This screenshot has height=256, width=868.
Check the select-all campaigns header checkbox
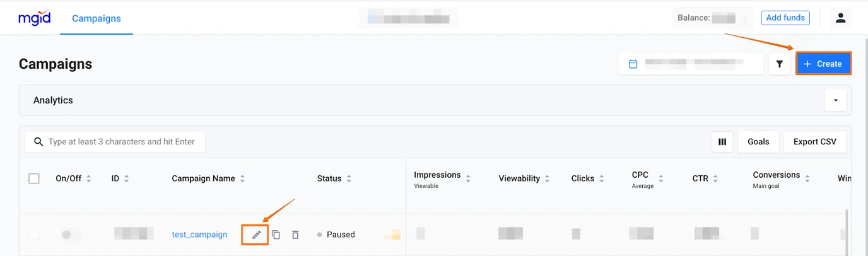pyautogui.click(x=34, y=178)
